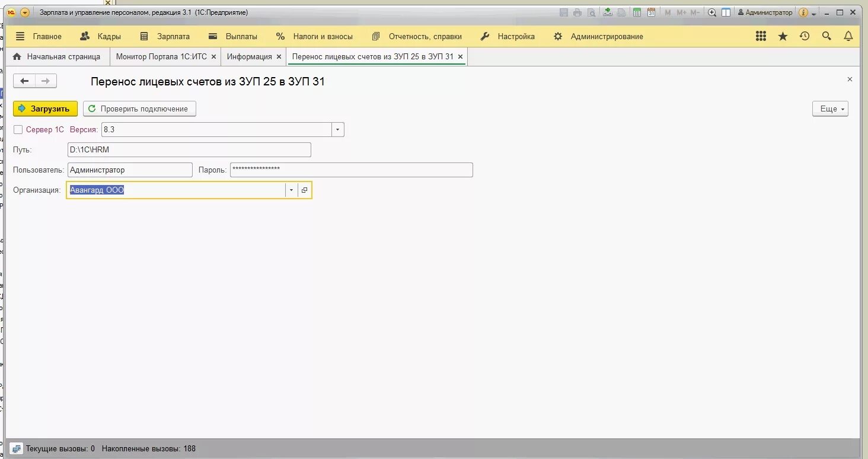The image size is (868, 459).
Task: Enable the Сервер 1С checkbox
Action: pyautogui.click(x=18, y=129)
